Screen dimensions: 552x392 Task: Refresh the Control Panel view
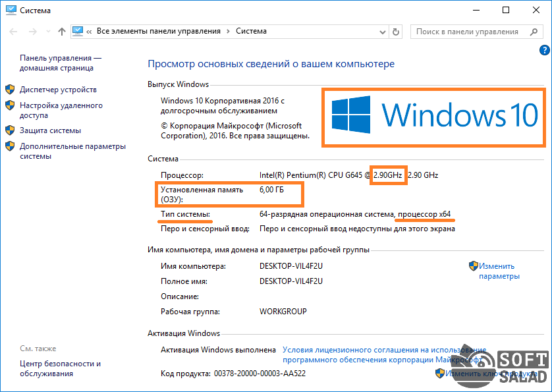(396, 32)
